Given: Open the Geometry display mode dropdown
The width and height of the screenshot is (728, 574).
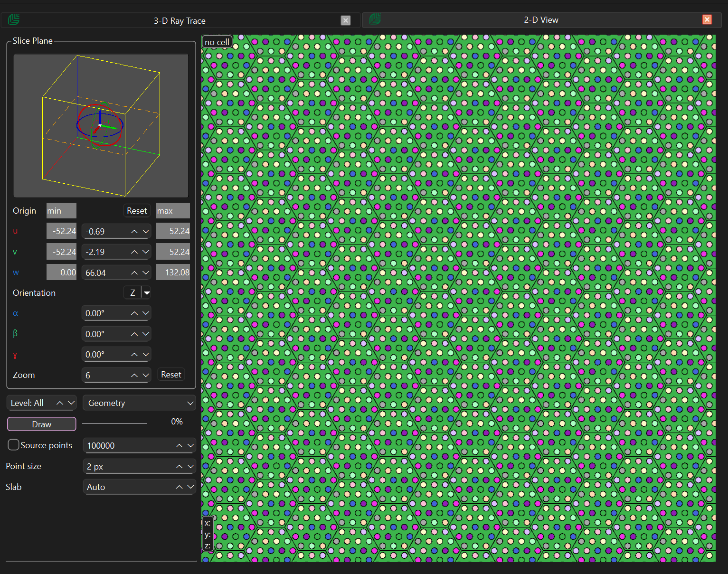Looking at the screenshot, I should point(139,403).
